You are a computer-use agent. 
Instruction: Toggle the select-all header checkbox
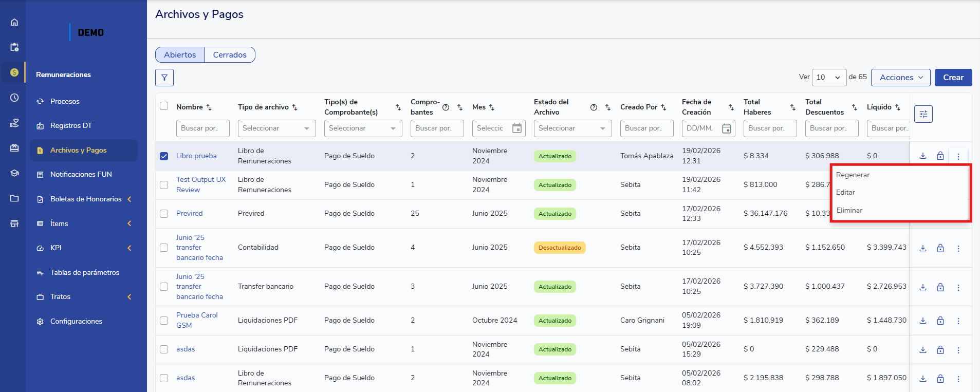coord(164,106)
